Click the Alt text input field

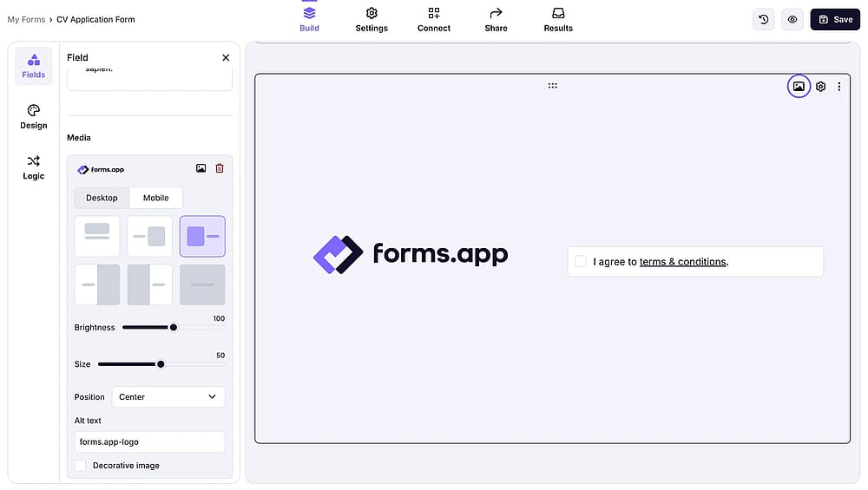pyautogui.click(x=149, y=442)
